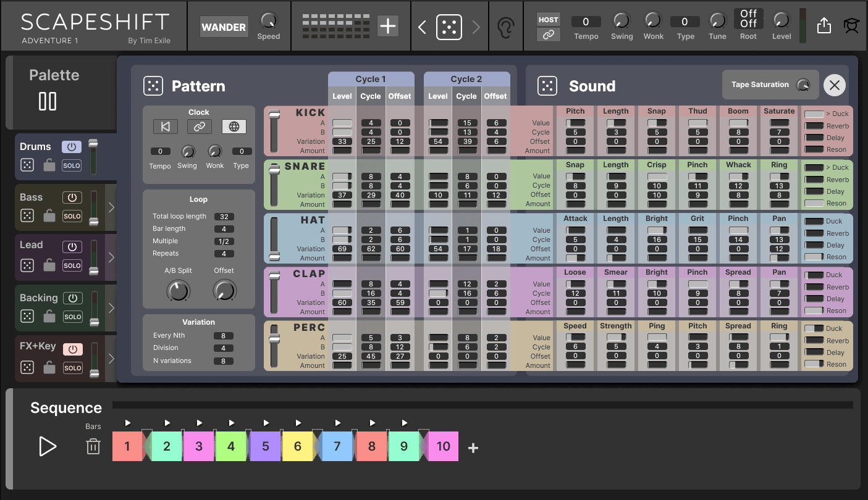
Task: Click the SOLO button on Backing track
Action: [73, 317]
